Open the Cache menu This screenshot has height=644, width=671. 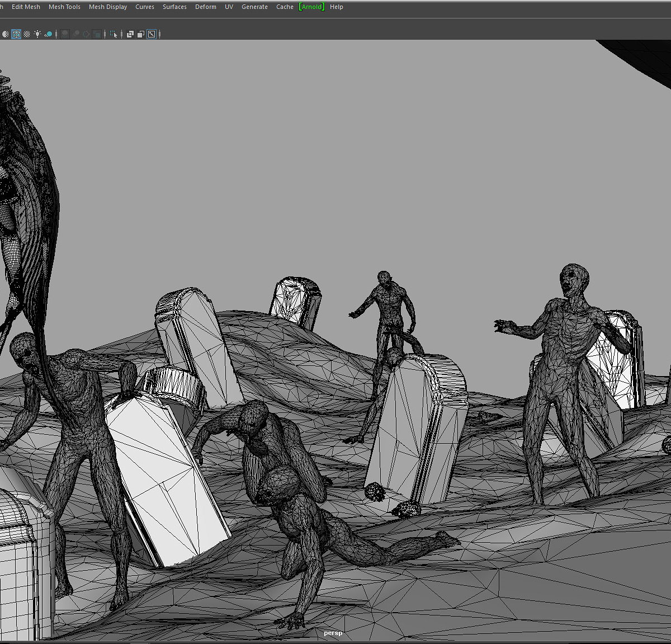pos(285,7)
